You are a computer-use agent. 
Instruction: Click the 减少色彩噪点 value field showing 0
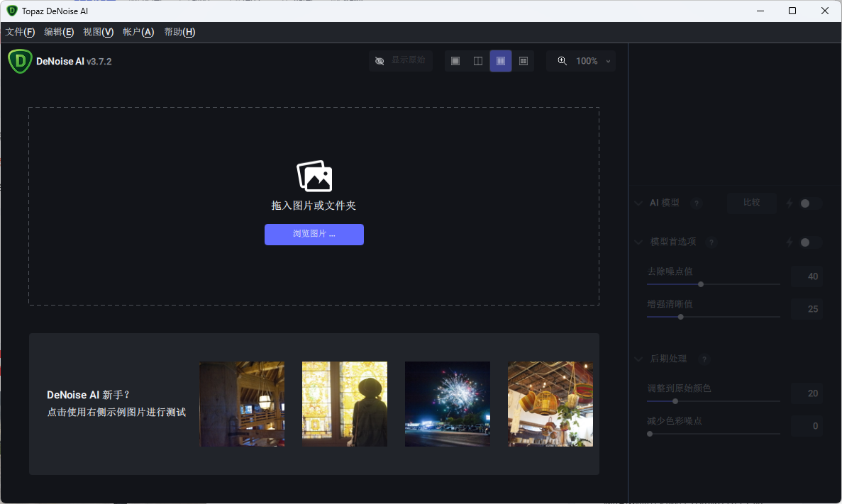point(807,426)
